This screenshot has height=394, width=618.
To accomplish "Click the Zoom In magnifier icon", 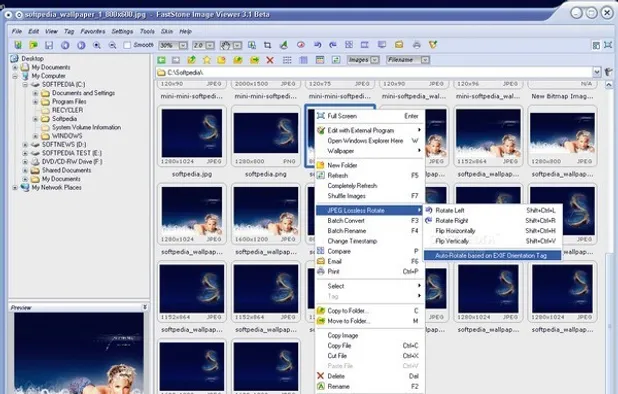I will (x=97, y=45).
